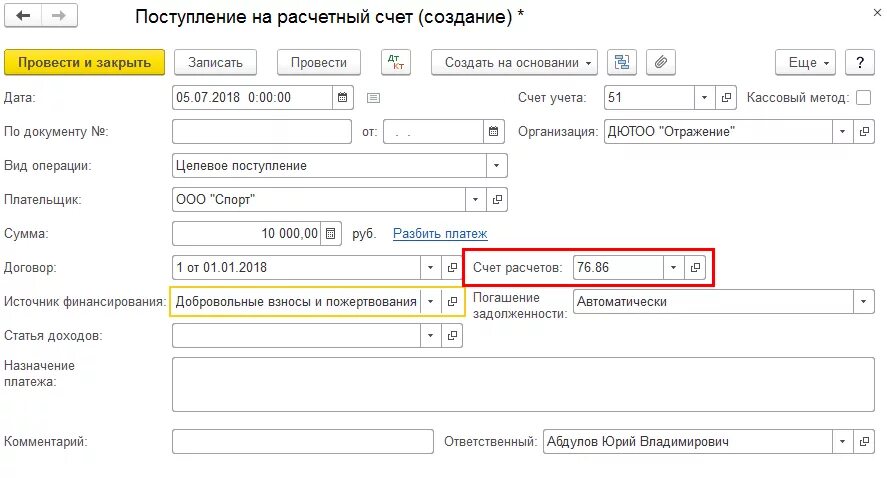The width and height of the screenshot is (887, 478).
Task: Expand Вид операции dropdown
Action: tap(496, 166)
